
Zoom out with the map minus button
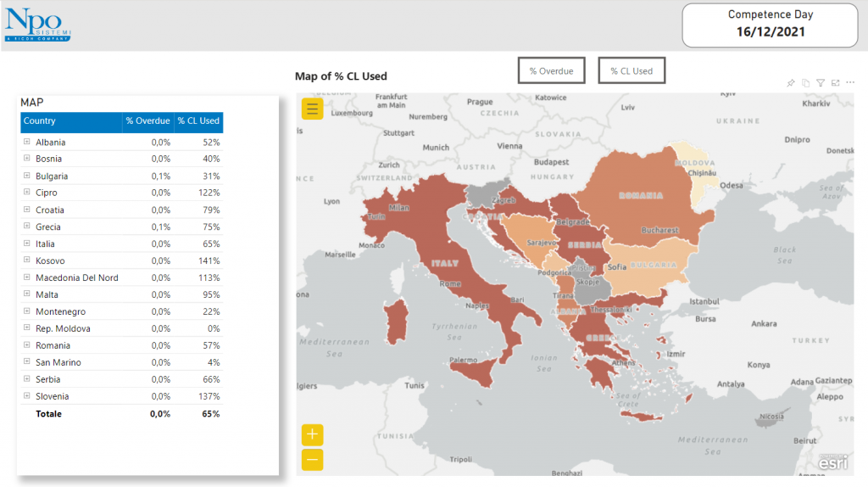tap(313, 460)
